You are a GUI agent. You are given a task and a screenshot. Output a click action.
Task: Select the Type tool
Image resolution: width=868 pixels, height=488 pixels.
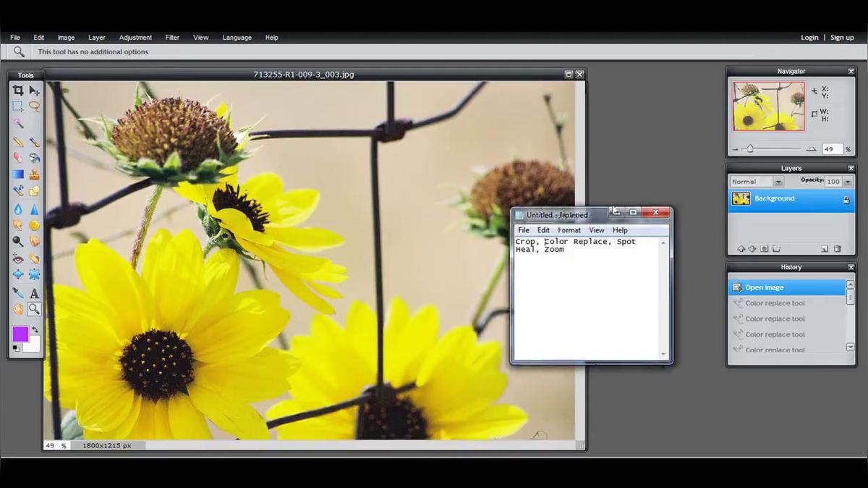34,293
